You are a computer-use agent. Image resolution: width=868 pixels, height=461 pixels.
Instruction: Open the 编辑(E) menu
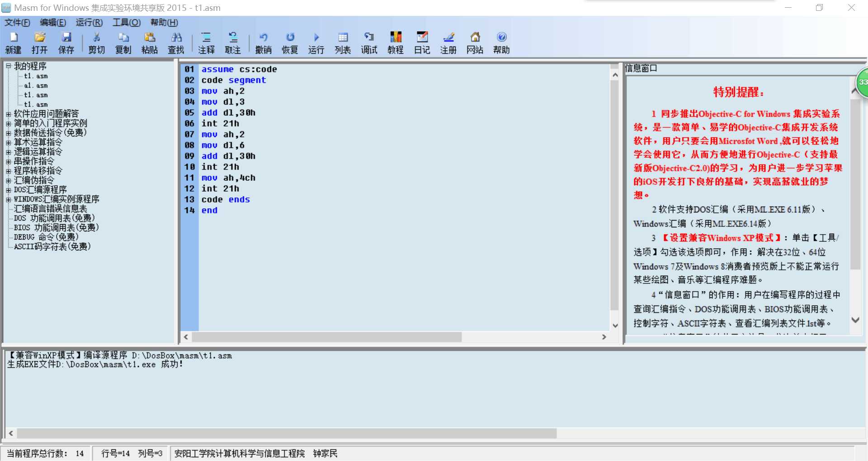53,22
